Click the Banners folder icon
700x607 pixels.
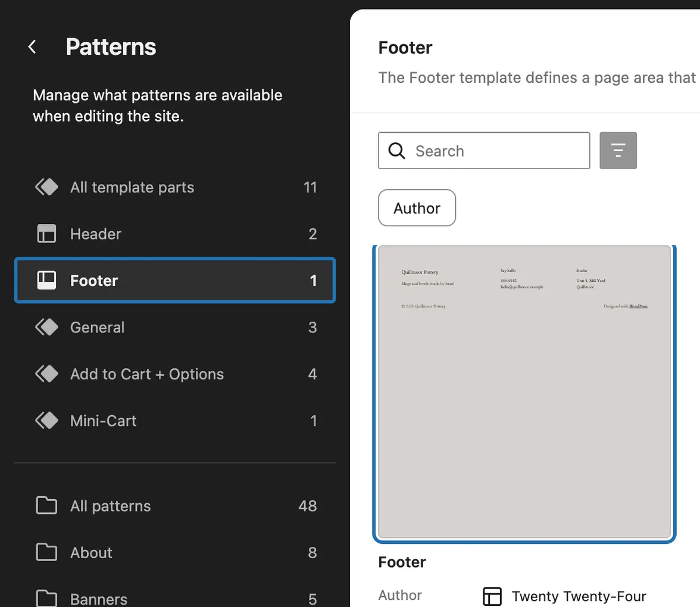[46, 599]
